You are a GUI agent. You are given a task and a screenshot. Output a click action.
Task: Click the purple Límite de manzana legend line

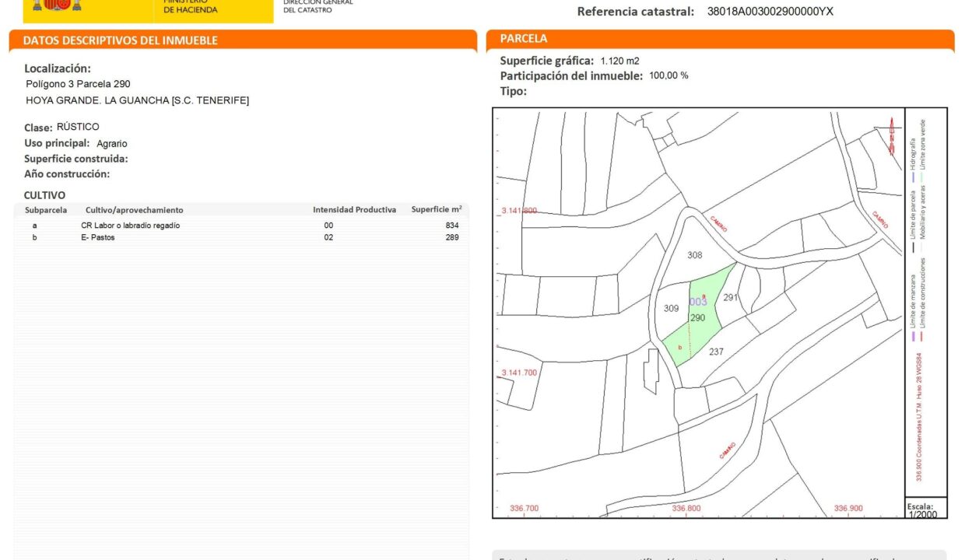coord(913,338)
